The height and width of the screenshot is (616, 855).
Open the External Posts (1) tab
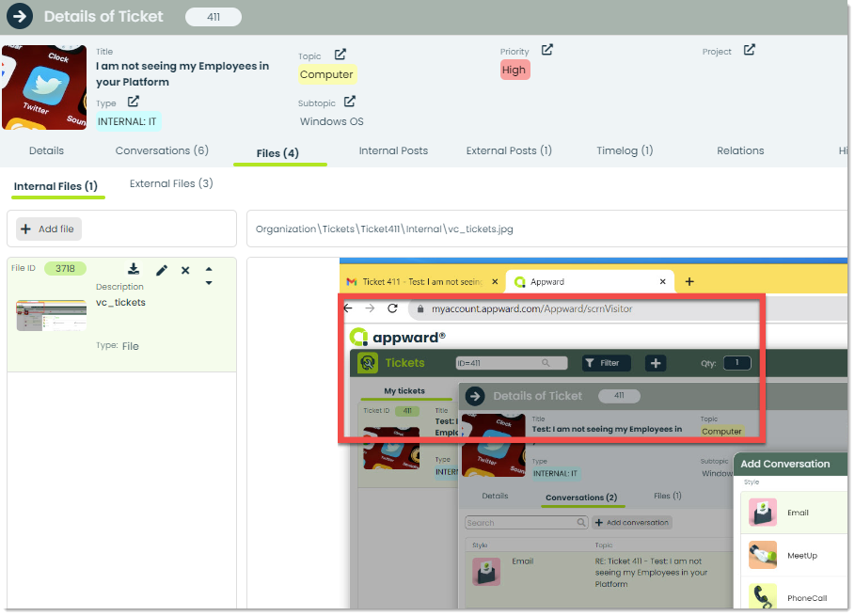click(509, 151)
